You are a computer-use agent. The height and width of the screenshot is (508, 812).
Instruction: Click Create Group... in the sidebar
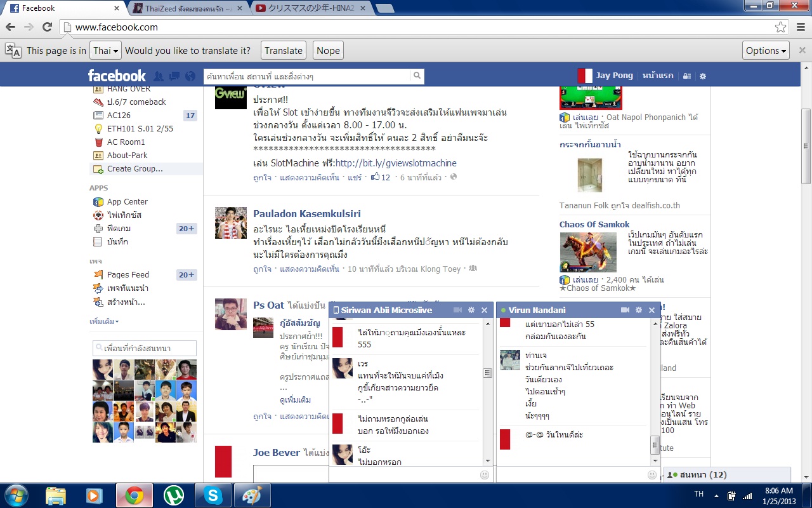tap(135, 169)
